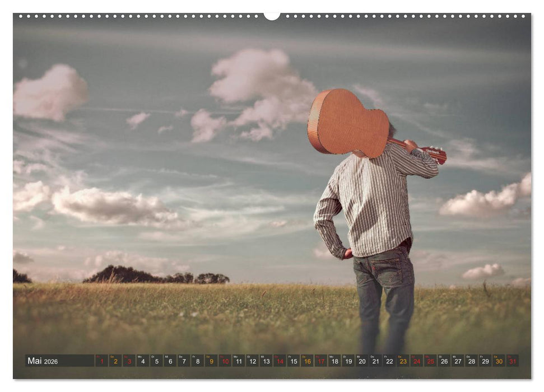Select Friday May 1 in the calendar strip
The image size is (544, 392).
(x=101, y=361)
